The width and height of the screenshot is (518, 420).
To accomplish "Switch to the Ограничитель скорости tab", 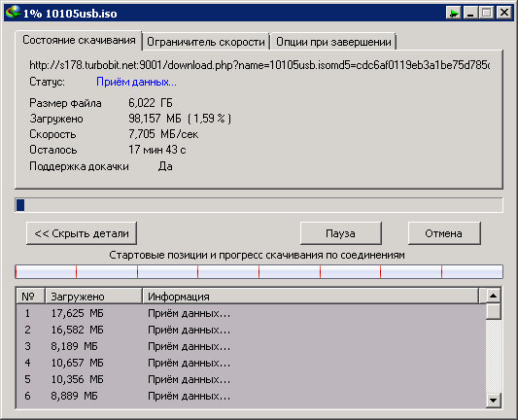I will click(206, 42).
